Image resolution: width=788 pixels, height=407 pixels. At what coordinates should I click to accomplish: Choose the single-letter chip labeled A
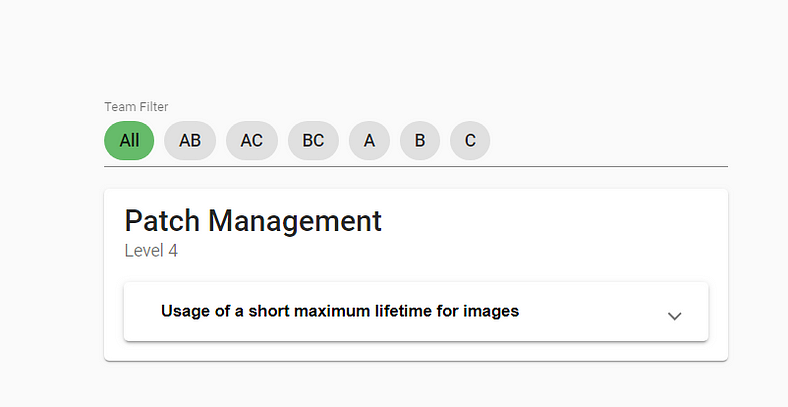369,140
